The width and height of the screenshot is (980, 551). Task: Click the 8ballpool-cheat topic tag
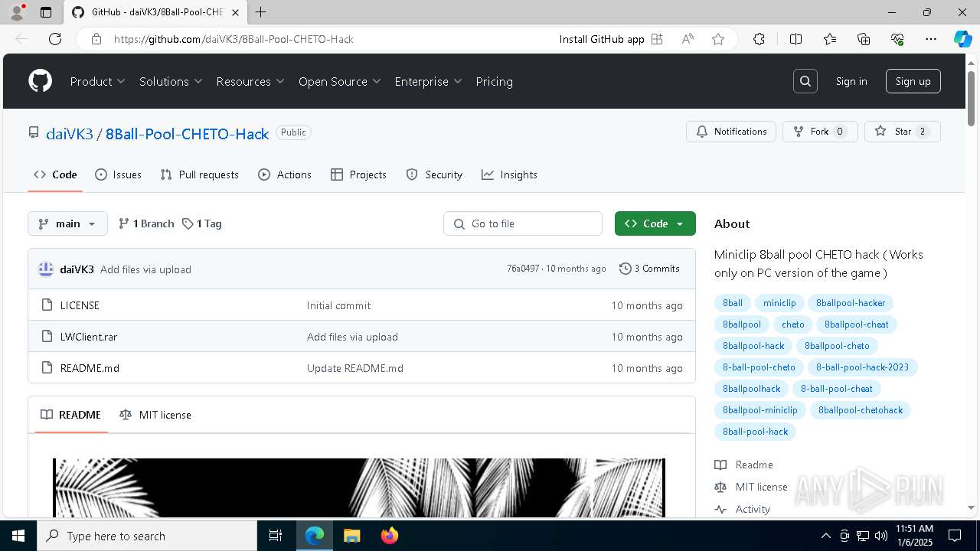856,324
